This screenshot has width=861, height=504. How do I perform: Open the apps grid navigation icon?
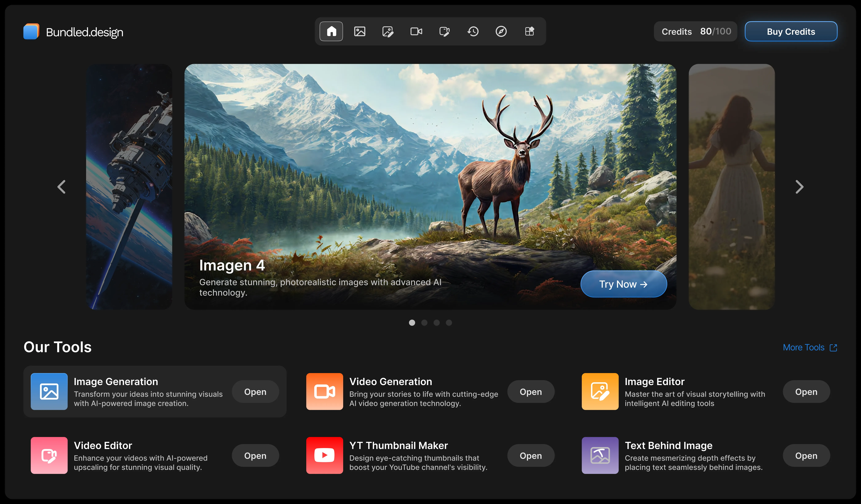point(530,31)
